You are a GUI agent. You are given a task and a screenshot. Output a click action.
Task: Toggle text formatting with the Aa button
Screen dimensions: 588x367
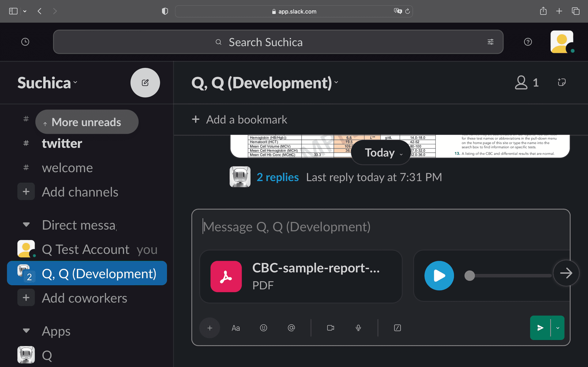(236, 328)
